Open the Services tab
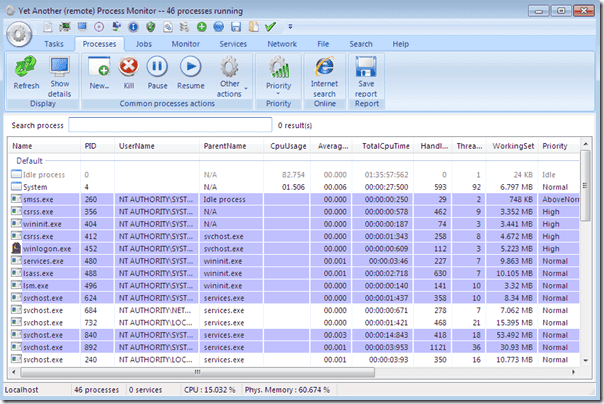604x404 pixels. click(233, 44)
